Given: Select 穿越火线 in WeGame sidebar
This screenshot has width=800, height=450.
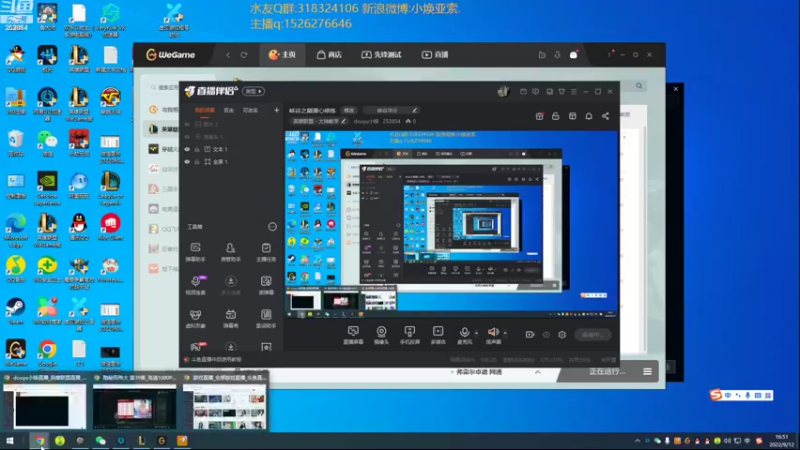Looking at the screenshot, I should click(163, 149).
